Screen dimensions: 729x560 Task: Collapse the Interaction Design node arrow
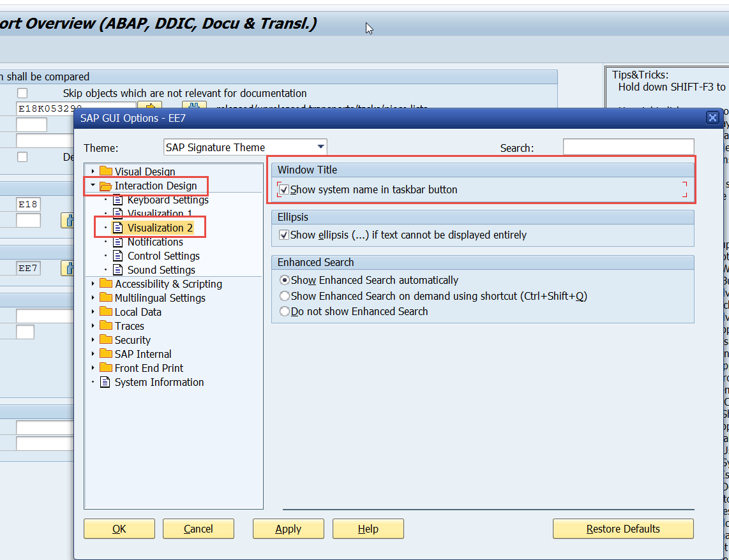pos(93,186)
